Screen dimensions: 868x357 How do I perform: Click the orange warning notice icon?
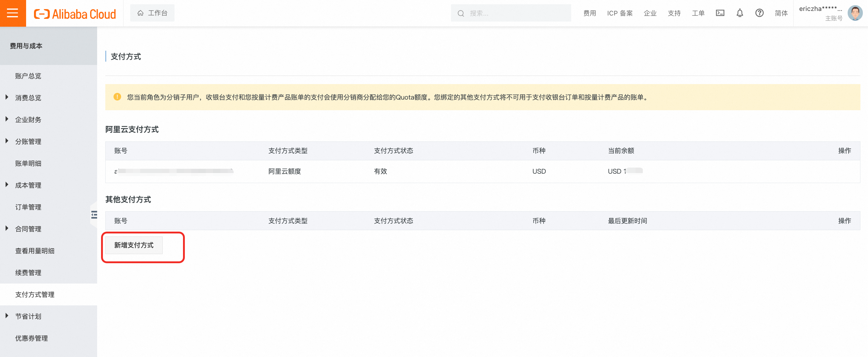pyautogui.click(x=117, y=97)
